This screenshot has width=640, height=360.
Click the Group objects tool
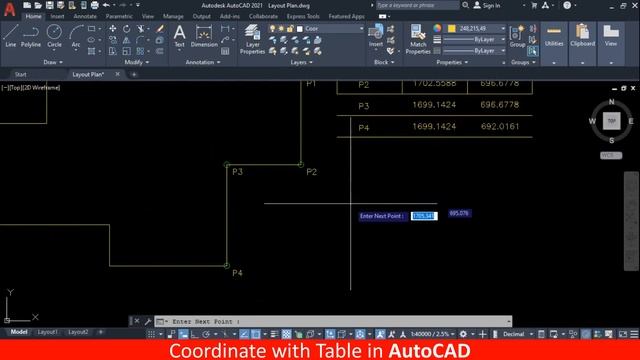517,36
